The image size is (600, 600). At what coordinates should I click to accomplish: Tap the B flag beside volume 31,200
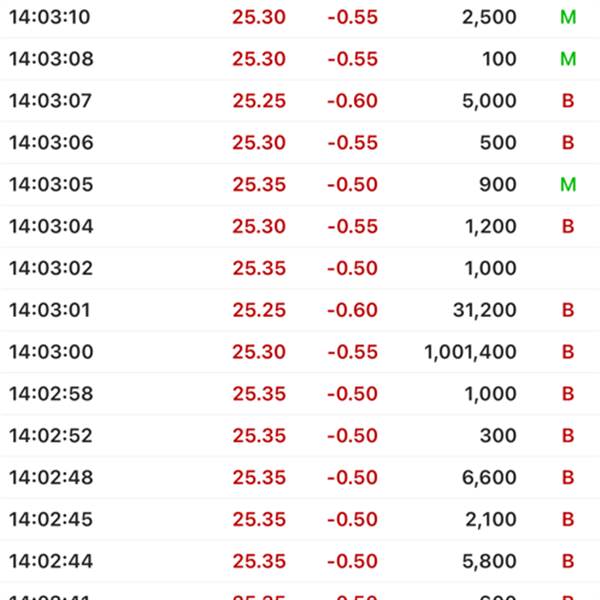568,310
